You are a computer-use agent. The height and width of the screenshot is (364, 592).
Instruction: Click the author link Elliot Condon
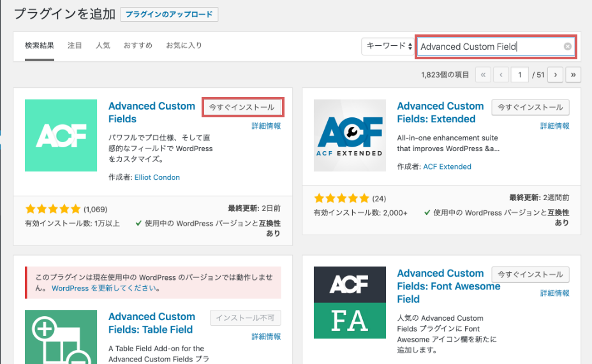[157, 177]
